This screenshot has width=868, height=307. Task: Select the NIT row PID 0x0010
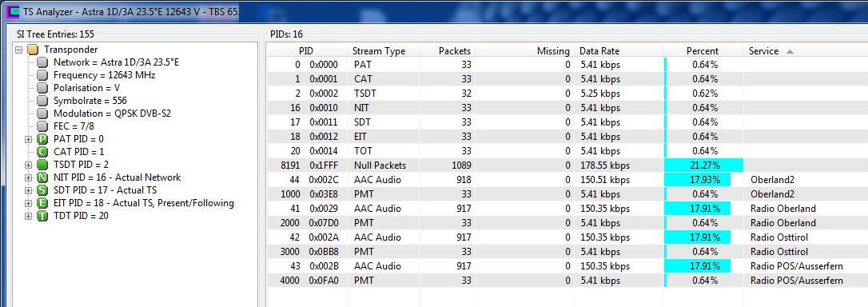point(567,108)
